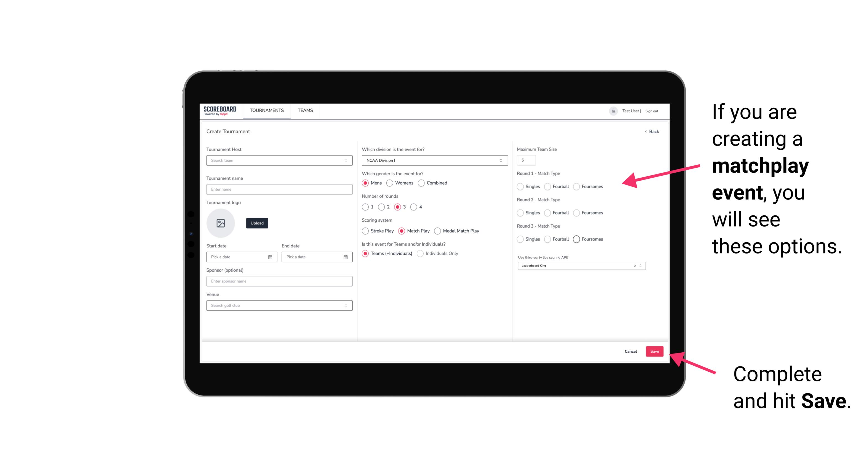Switch to the TOURNAMENTS tab
The image size is (868, 467).
pyautogui.click(x=266, y=110)
